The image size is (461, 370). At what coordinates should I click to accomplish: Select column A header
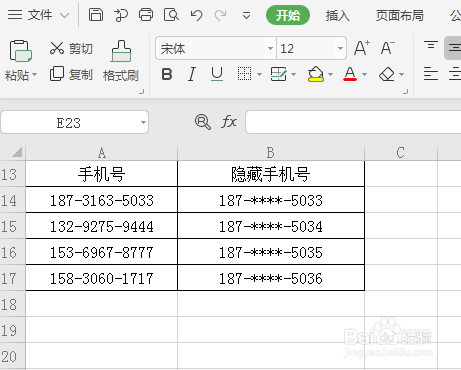[102, 153]
